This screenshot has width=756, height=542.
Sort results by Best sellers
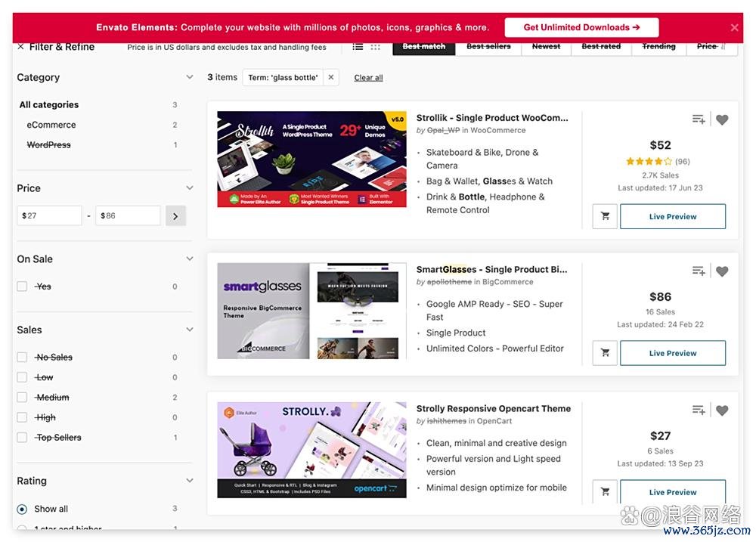coord(488,47)
